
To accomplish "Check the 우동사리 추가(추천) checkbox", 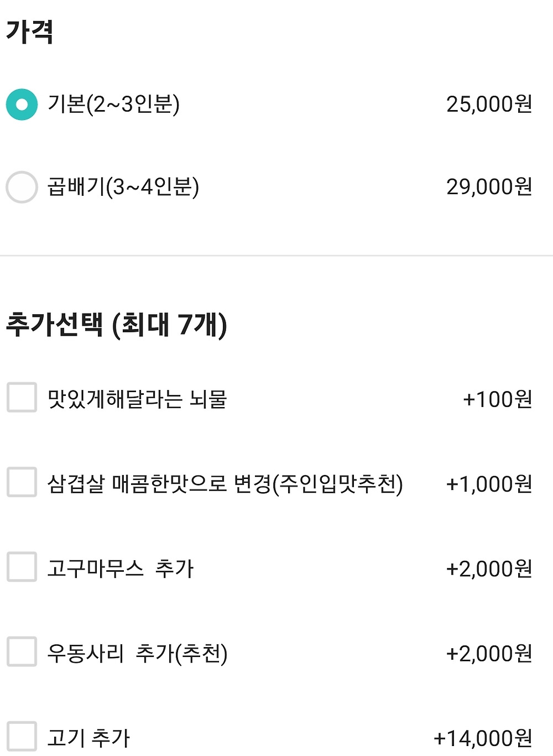I will 22,651.
